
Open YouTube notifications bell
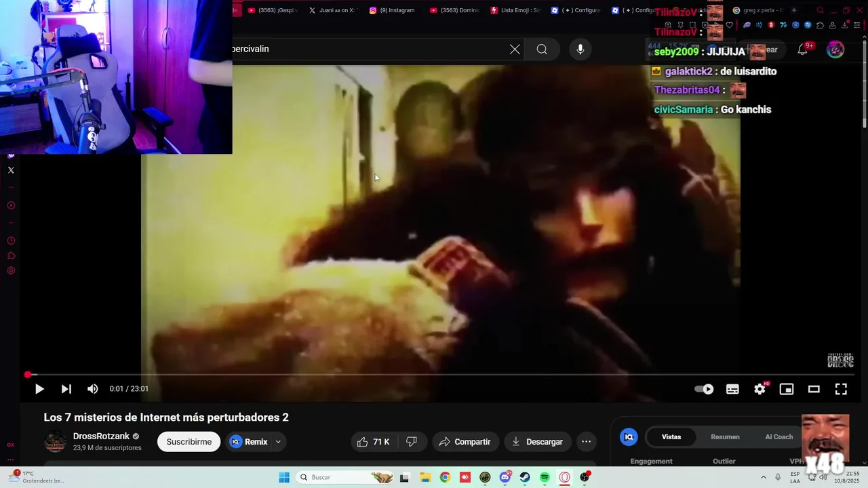click(803, 49)
